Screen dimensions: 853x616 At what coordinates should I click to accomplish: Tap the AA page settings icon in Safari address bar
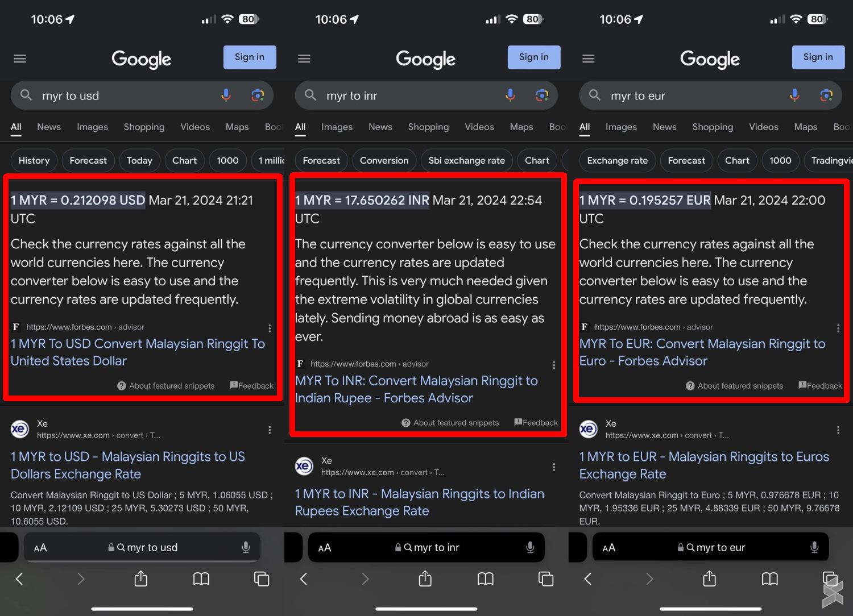(x=40, y=547)
